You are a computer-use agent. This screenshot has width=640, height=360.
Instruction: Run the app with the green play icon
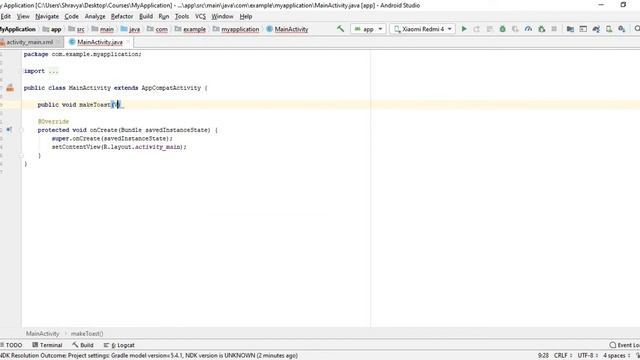tap(464, 29)
